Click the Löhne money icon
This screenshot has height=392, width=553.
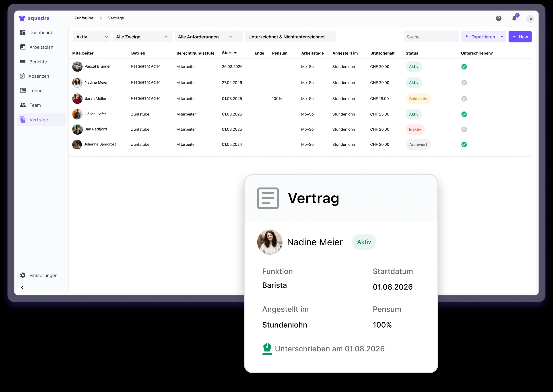[x=23, y=90]
